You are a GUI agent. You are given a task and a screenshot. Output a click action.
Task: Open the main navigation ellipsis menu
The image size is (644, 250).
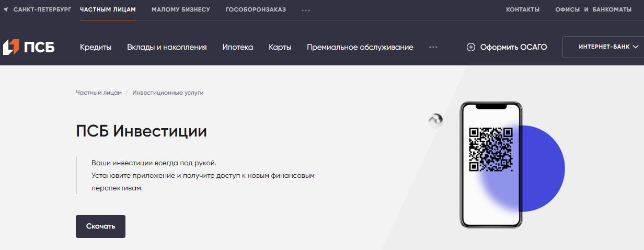[433, 47]
